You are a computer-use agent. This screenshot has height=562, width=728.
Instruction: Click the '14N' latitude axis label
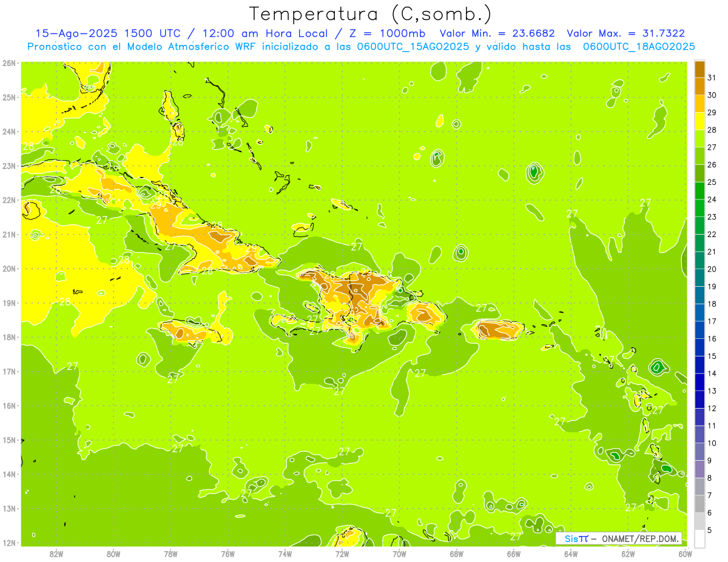(9, 474)
